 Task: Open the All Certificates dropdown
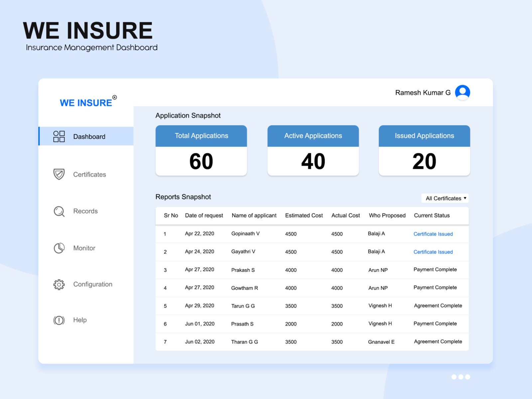click(445, 198)
